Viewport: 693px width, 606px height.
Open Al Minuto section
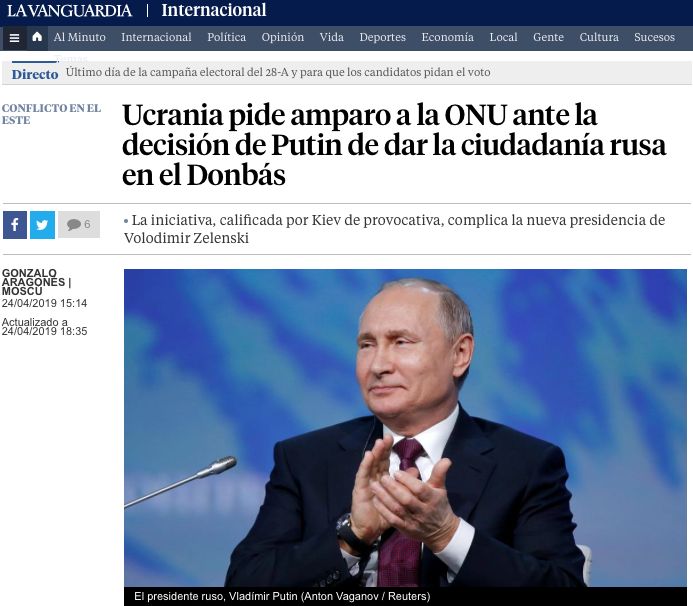(x=80, y=37)
